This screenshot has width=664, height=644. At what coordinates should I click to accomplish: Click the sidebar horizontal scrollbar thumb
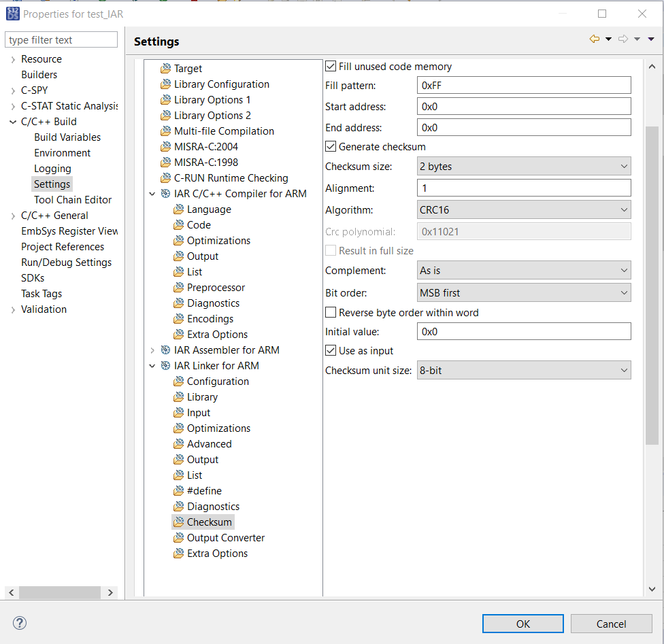(x=60, y=592)
